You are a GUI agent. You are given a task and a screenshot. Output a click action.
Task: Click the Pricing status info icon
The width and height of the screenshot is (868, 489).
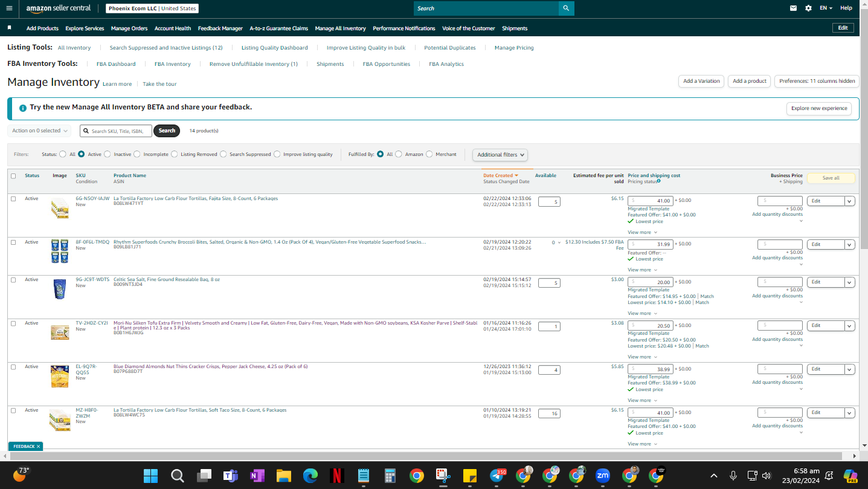pyautogui.click(x=658, y=181)
